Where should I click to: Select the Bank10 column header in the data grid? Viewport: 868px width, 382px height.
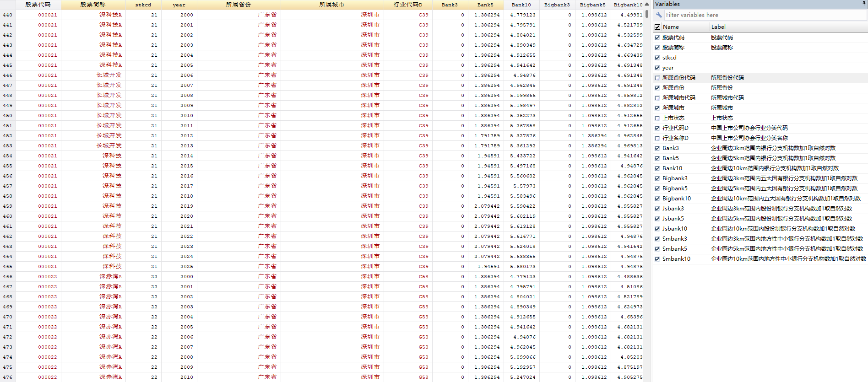coord(521,5)
